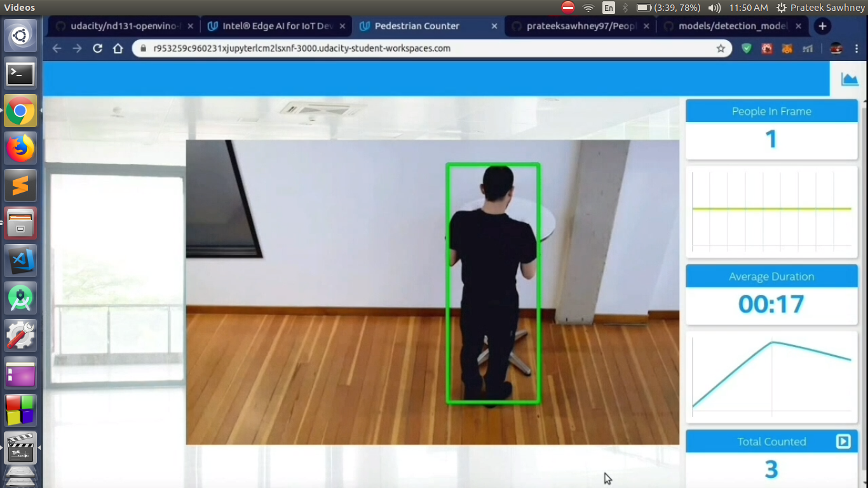Open the bar chart extension icon

tap(808, 48)
